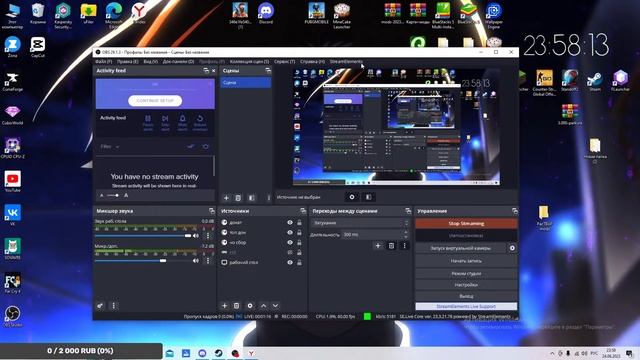This screenshot has width=640, height=360.
Task: Toggle lock on 'чат дон' source
Action: (299, 232)
